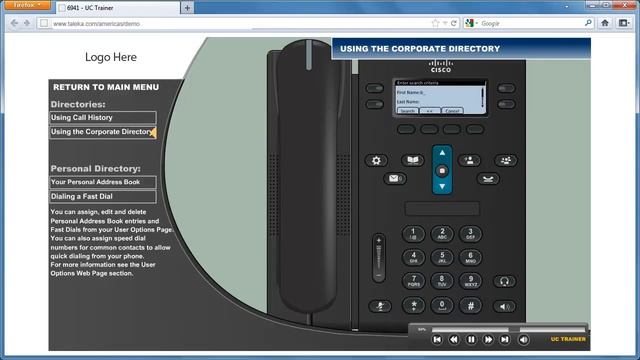Click the keypad 6 MNO key

point(470,258)
